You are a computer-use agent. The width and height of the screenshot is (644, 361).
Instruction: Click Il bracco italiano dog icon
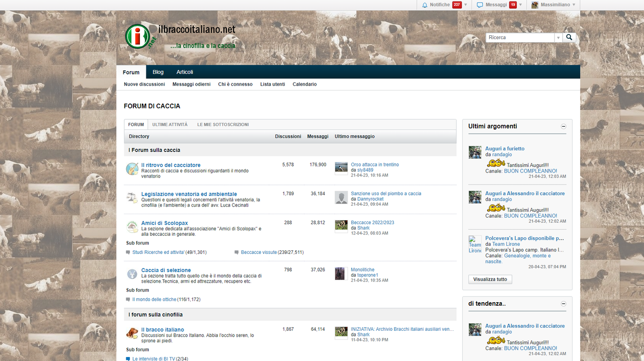pyautogui.click(x=132, y=333)
